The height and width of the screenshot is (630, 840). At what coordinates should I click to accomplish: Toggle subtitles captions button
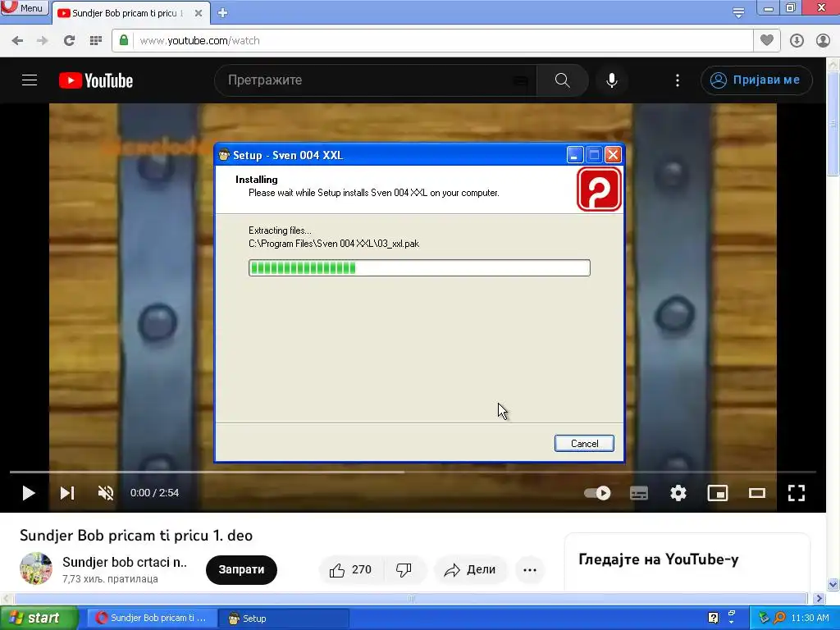(x=638, y=493)
